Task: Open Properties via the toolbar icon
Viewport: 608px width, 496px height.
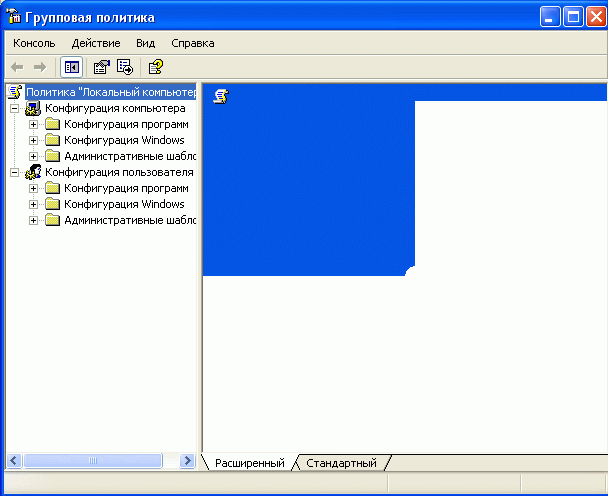Action: click(101, 67)
